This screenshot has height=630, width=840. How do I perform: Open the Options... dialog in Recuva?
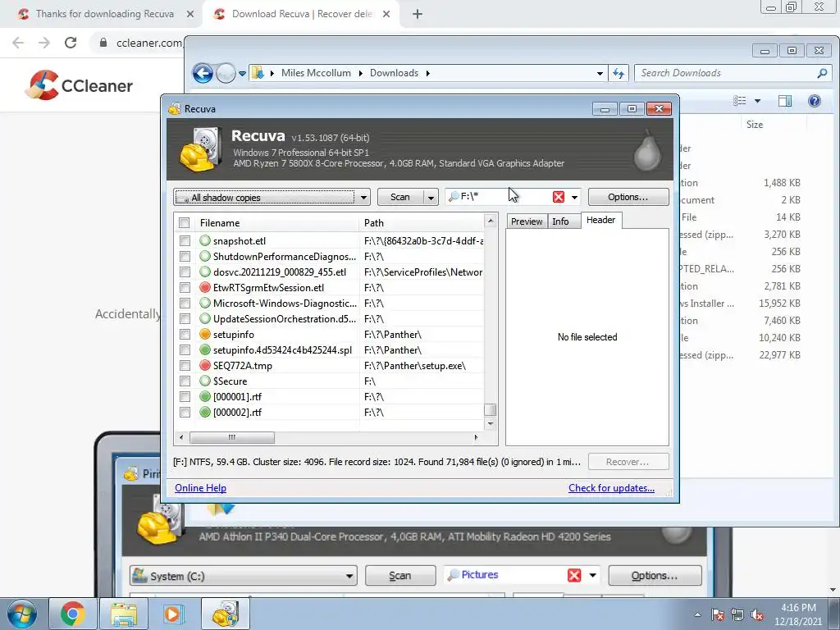pos(628,197)
